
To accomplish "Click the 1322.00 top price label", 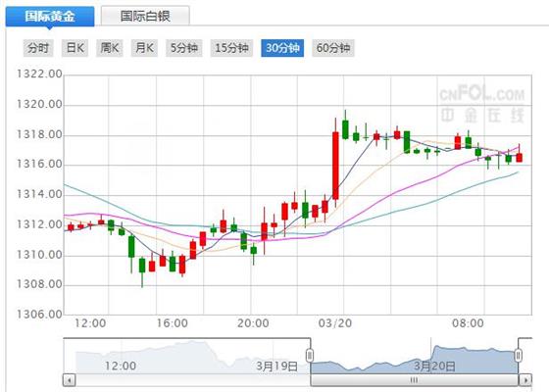I will 39,73.
